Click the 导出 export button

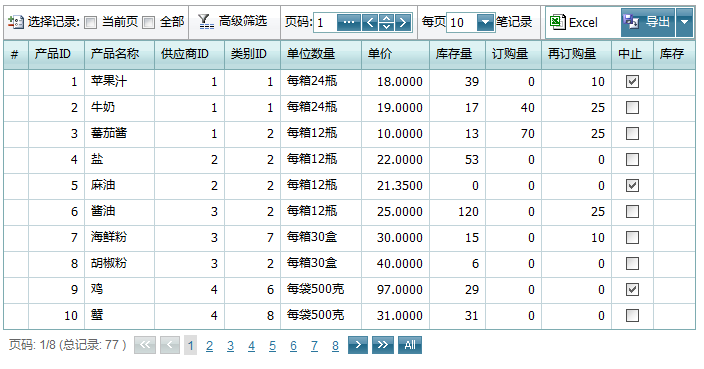tap(648, 22)
